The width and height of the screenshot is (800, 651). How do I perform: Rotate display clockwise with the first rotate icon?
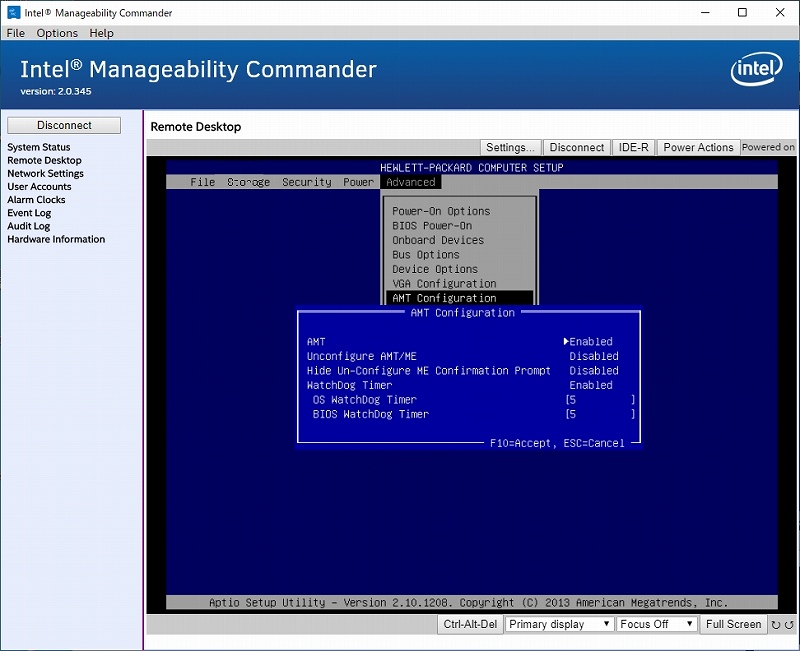tap(776, 625)
